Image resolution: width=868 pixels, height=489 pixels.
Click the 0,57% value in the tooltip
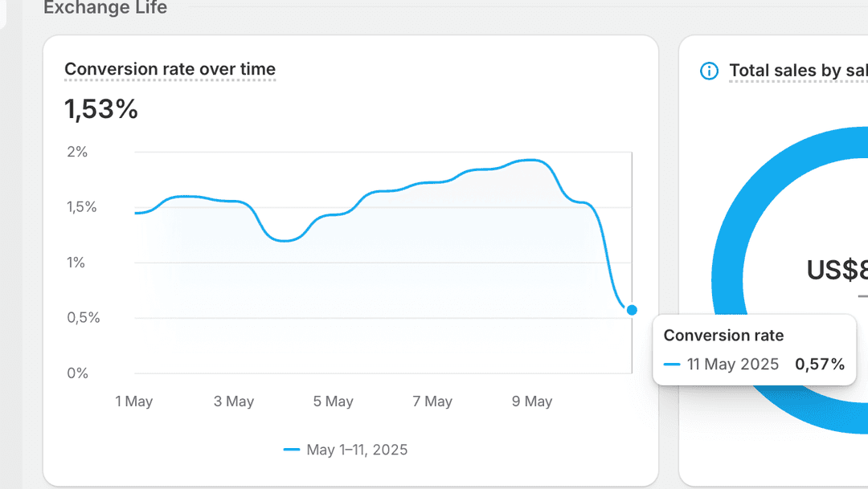pos(820,364)
